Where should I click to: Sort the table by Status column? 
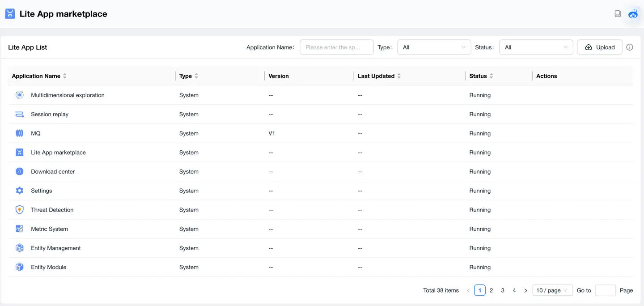pos(491,76)
